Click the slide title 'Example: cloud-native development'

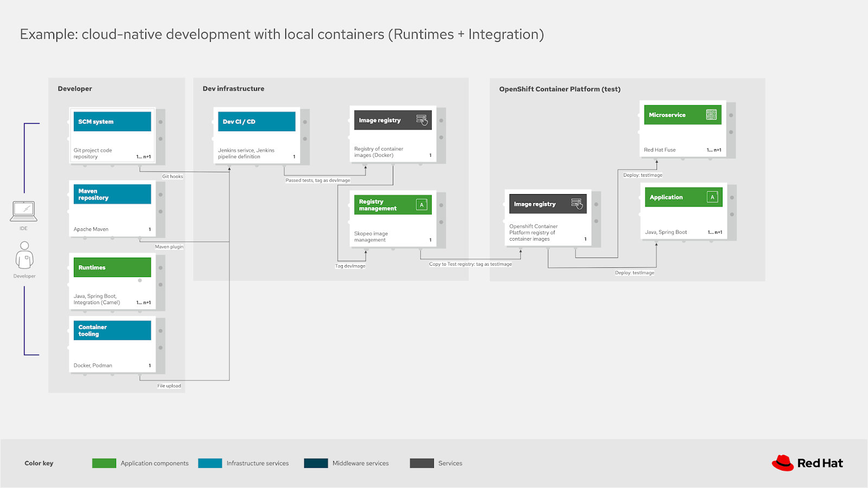coord(282,34)
